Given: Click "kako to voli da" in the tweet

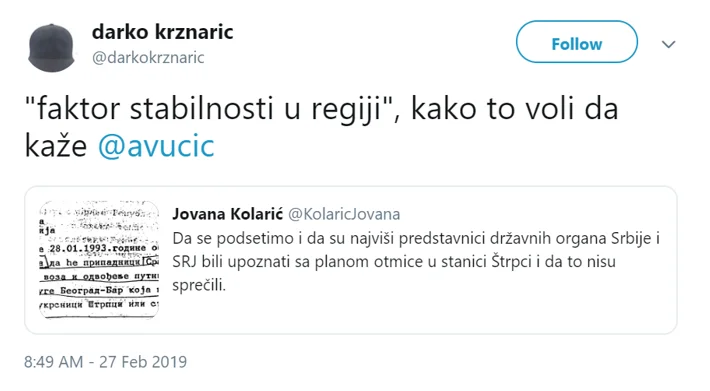Looking at the screenshot, I should tap(514, 110).
